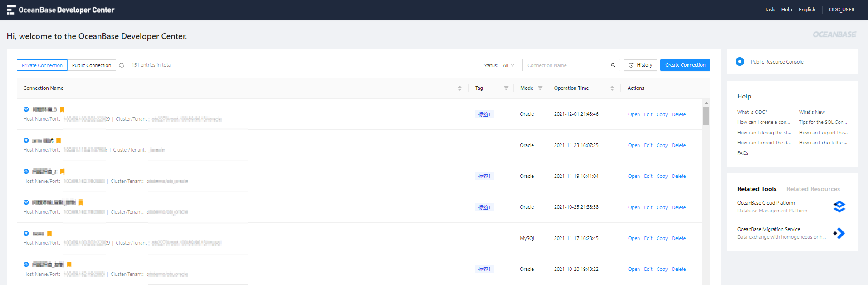Open the OceanBase Cloud Platform link
Screen dimensions: 868x285
766,203
